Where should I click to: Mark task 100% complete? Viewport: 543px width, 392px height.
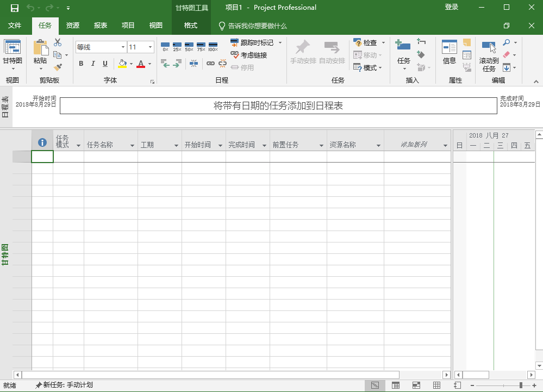(213, 47)
